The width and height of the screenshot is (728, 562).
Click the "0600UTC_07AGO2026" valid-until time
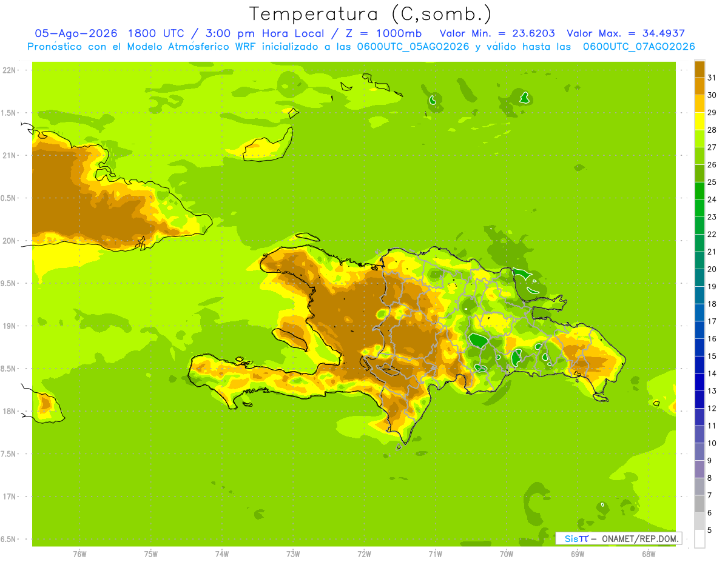click(x=639, y=47)
